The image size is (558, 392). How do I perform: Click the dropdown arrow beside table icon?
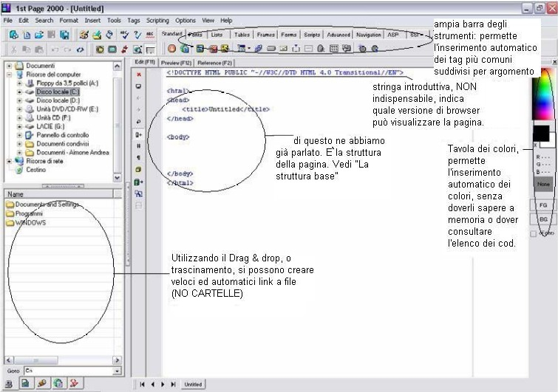249,49
